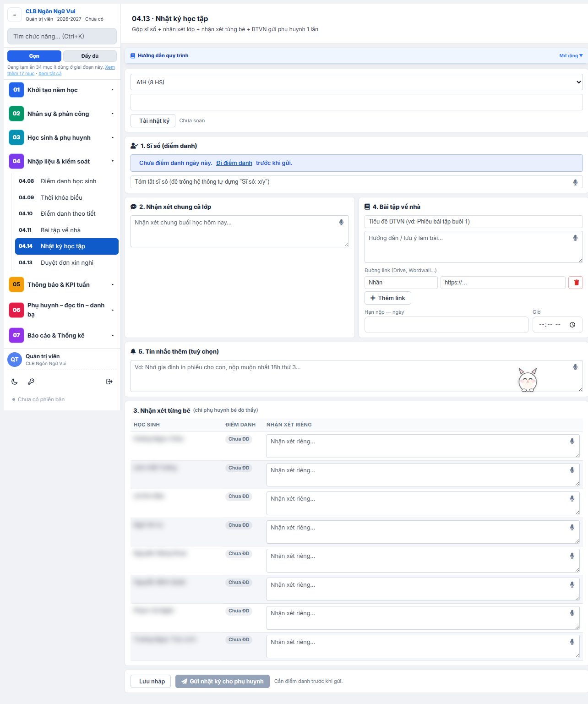Collapse the Nhập liệu & kiểm soát section

[62, 161]
